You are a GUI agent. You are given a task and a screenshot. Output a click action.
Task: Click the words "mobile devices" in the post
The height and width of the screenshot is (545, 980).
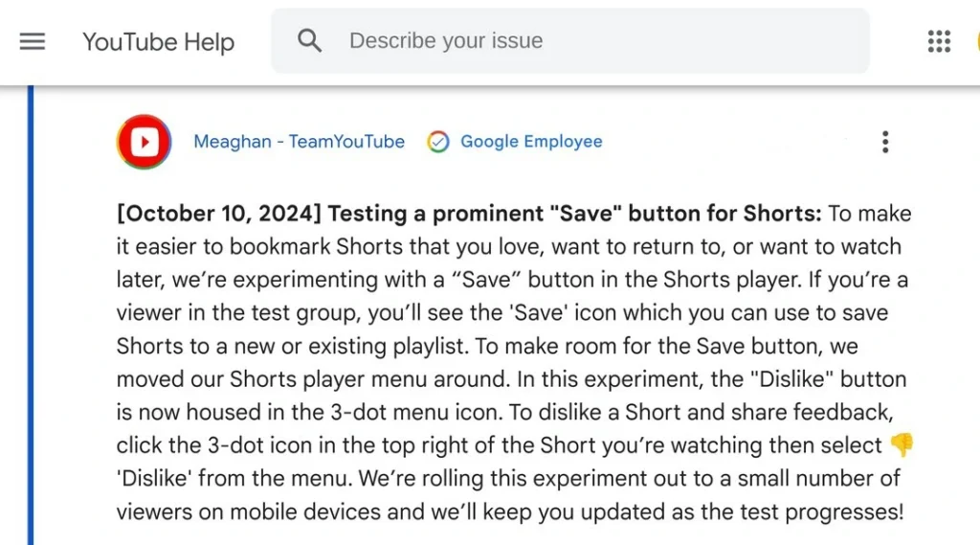point(305,511)
